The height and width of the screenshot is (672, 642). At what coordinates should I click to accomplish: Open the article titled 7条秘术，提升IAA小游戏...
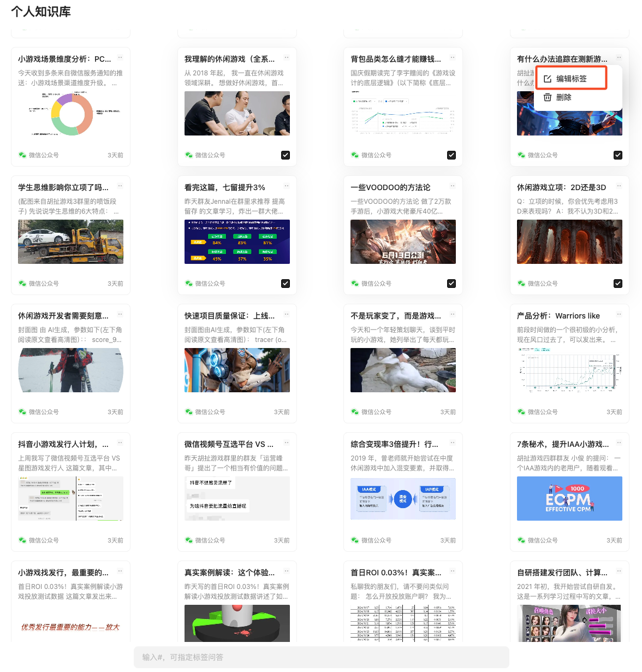pos(563,444)
